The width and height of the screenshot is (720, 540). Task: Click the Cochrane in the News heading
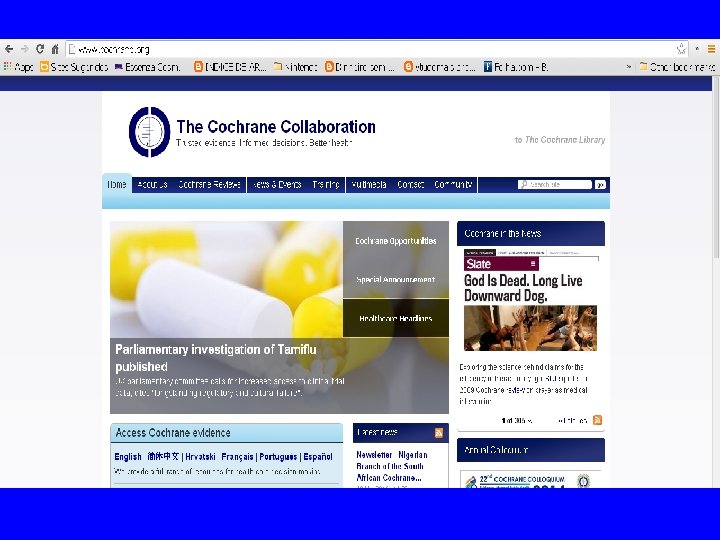pos(503,233)
